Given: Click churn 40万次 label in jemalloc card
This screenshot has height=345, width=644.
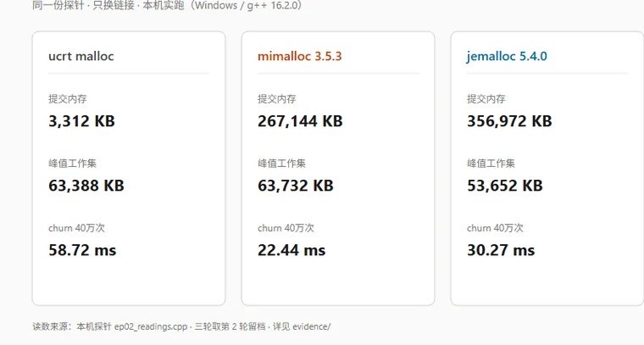Looking at the screenshot, I should click(496, 228).
